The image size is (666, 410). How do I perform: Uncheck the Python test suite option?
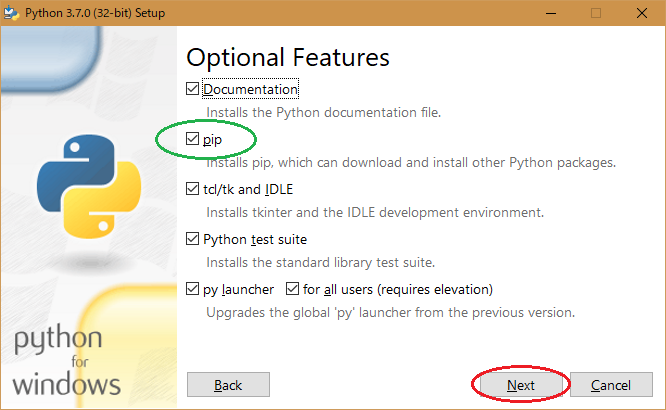[x=193, y=239]
